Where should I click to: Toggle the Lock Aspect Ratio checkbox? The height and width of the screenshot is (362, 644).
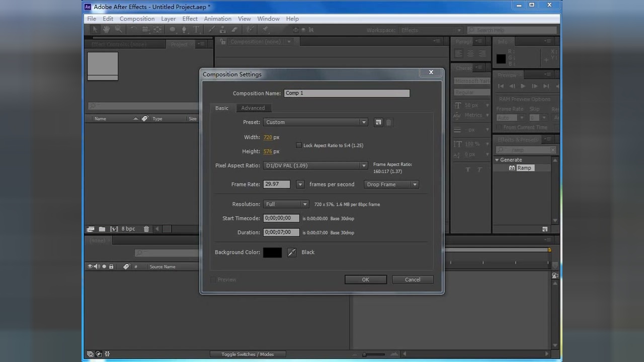point(299,145)
